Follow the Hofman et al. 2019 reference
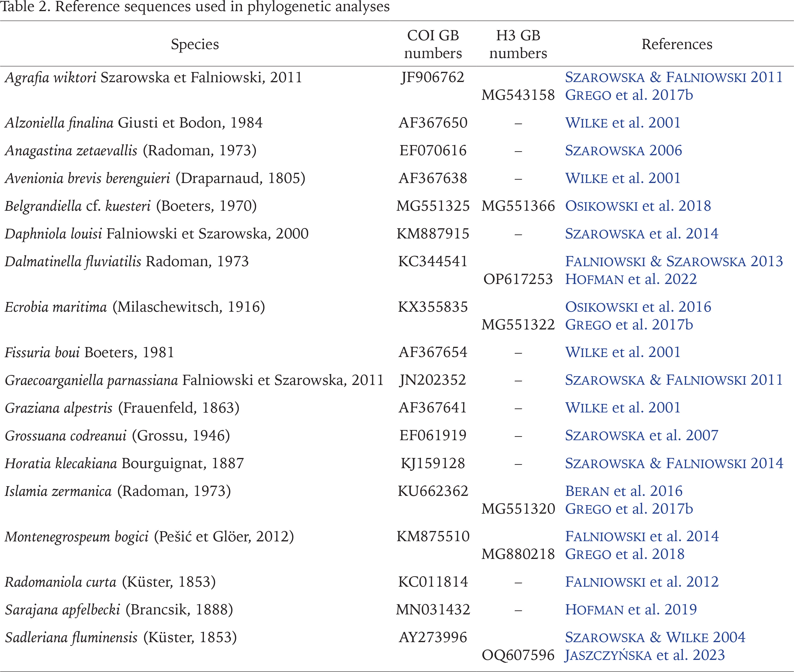 pos(631,609)
